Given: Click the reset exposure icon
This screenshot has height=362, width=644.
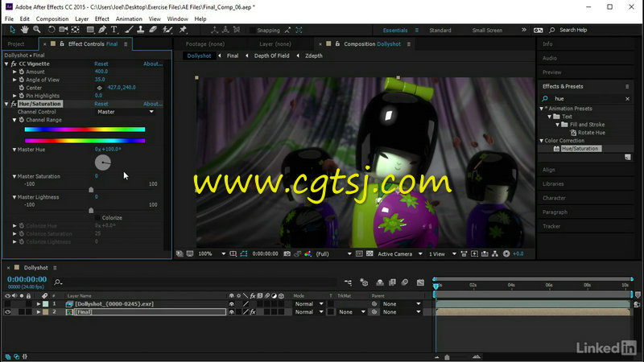Looking at the screenshot, I should [x=506, y=254].
